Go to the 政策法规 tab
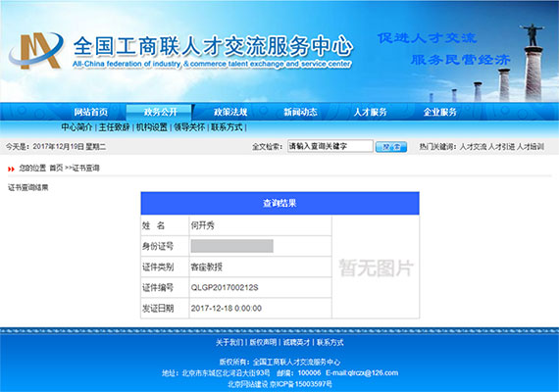The height and width of the screenshot is (392, 559). [x=230, y=112]
